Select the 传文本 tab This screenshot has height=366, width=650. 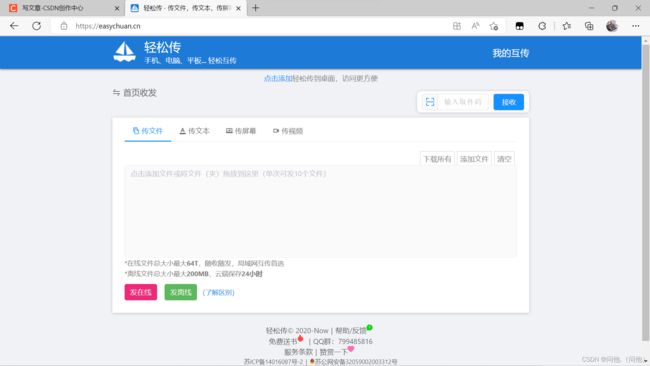[x=194, y=131]
